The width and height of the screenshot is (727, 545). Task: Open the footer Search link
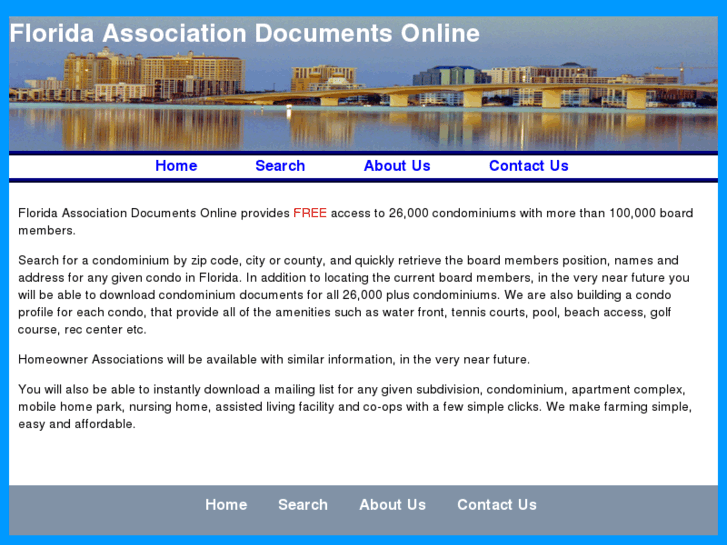(x=303, y=505)
